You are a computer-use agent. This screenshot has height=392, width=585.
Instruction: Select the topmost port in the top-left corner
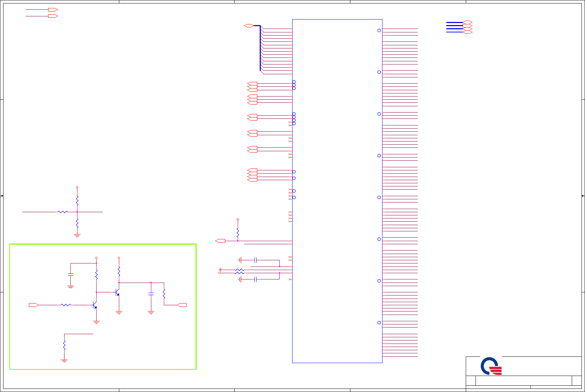[53, 10]
